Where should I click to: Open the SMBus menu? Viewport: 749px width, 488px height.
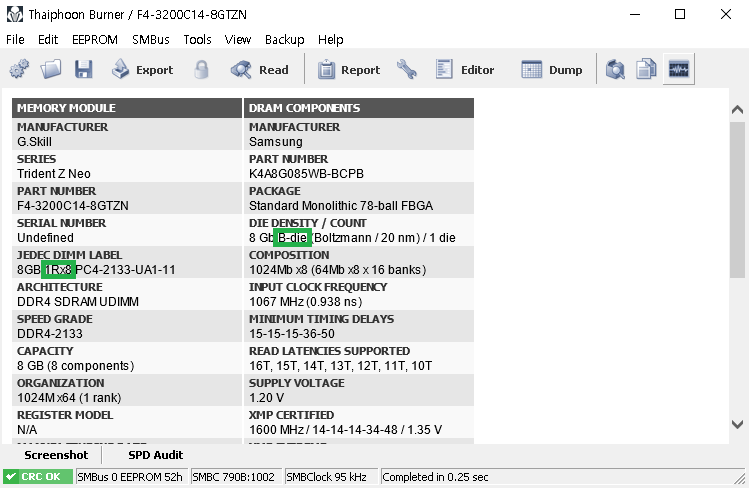point(150,40)
